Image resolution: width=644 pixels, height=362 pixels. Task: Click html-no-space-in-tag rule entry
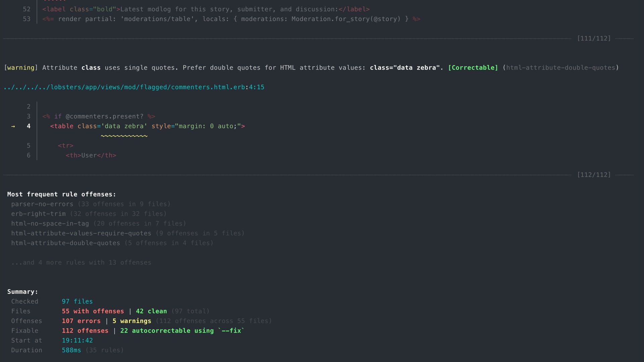[50, 224]
